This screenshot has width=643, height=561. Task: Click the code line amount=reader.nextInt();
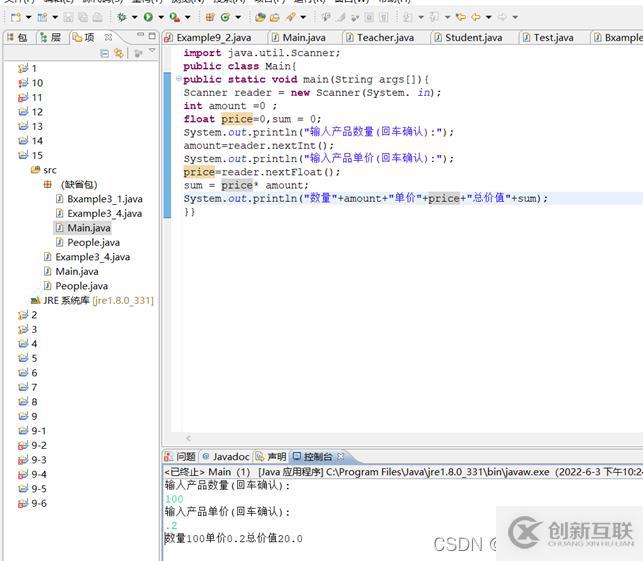(x=259, y=146)
